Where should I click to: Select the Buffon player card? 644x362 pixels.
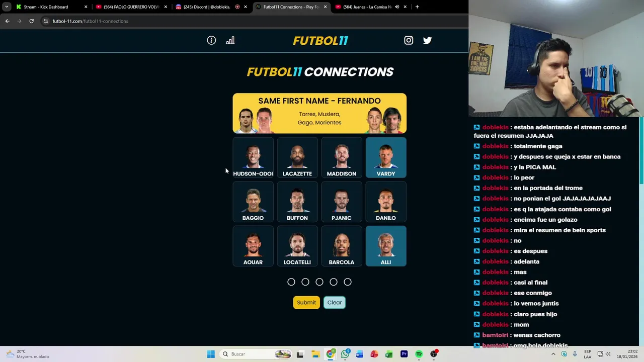[x=297, y=202]
